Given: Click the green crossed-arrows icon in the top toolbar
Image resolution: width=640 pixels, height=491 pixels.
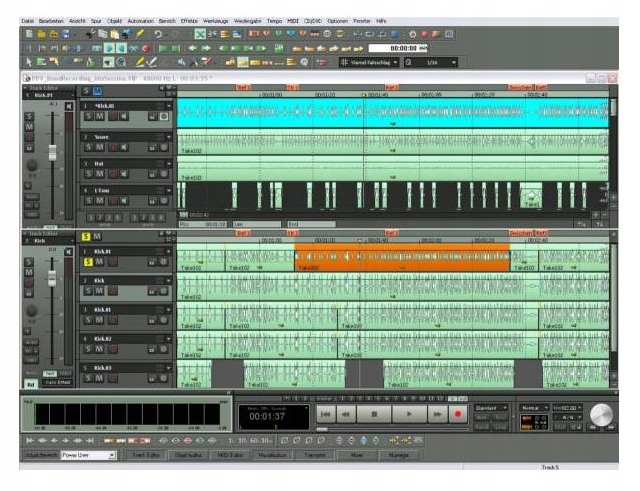Looking at the screenshot, I should pos(200,34).
